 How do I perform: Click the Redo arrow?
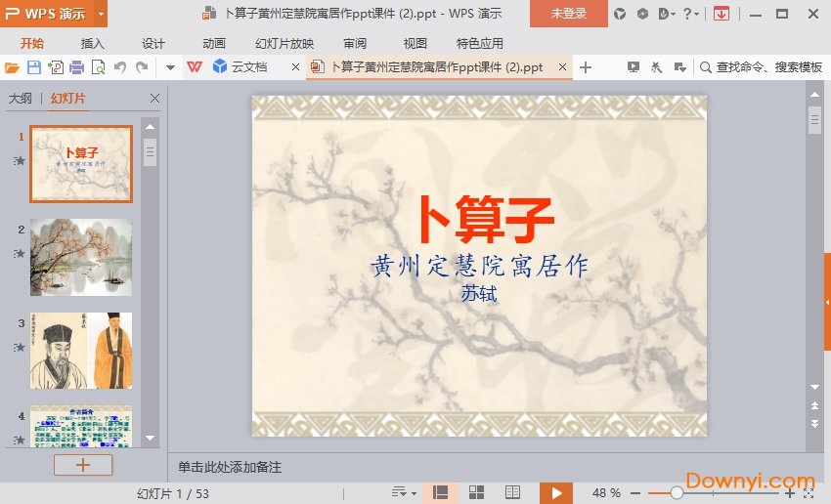(x=142, y=67)
